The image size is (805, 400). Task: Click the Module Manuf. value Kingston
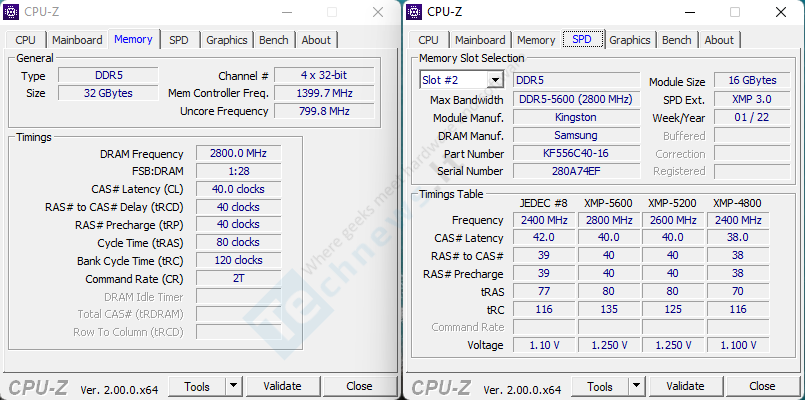[x=577, y=117]
